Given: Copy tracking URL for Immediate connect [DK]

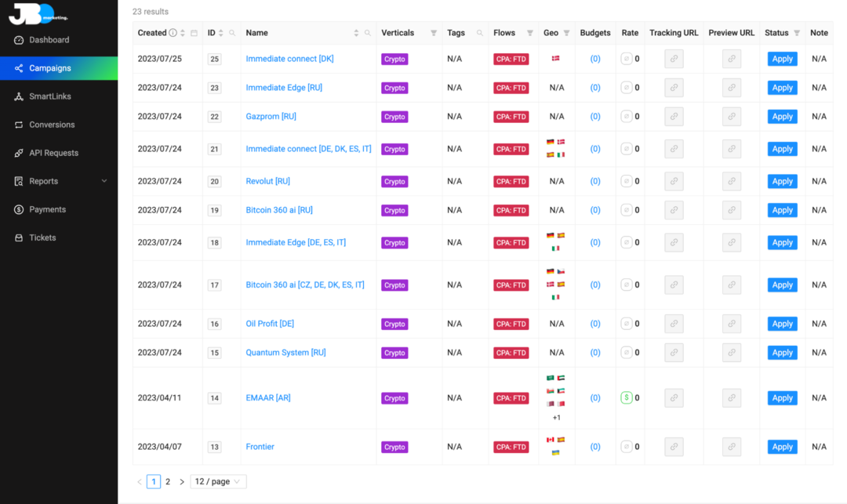Looking at the screenshot, I should [x=674, y=59].
